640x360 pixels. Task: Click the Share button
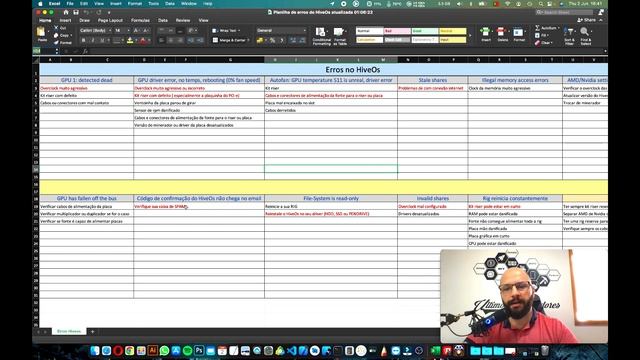(587, 20)
